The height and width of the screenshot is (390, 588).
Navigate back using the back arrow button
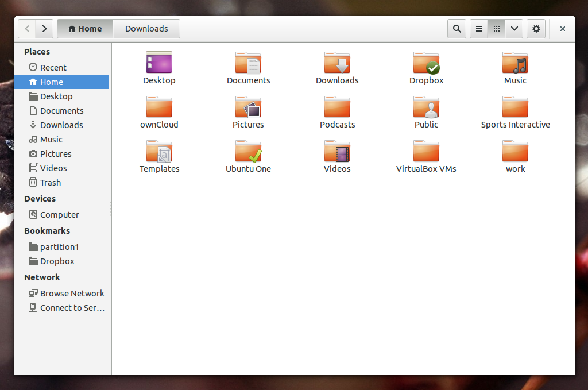(x=26, y=28)
